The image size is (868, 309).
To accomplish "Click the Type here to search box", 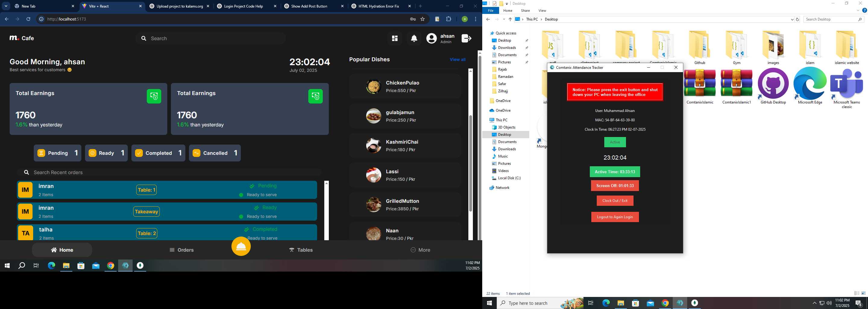I will pyautogui.click(x=540, y=303).
